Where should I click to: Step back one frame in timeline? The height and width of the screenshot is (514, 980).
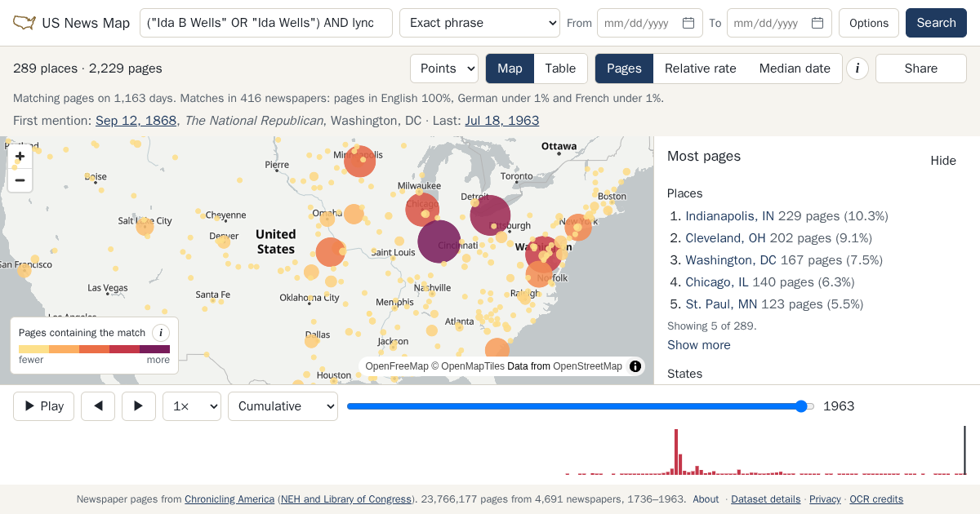(98, 406)
